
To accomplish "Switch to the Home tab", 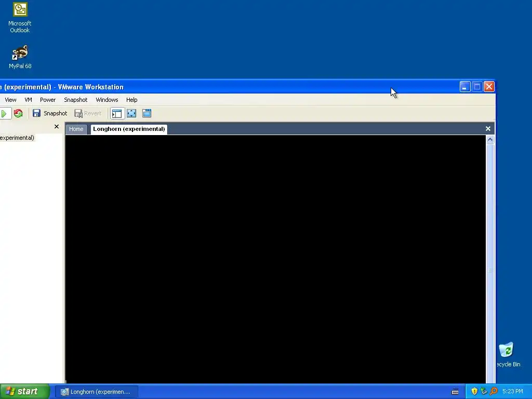I will 76,129.
